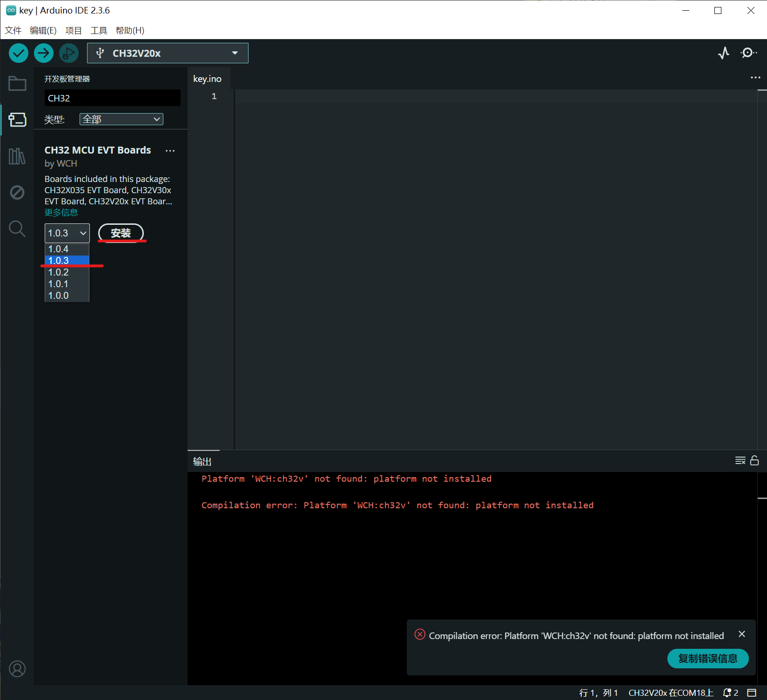
Task: Open the 工具 menu
Action: pos(99,30)
